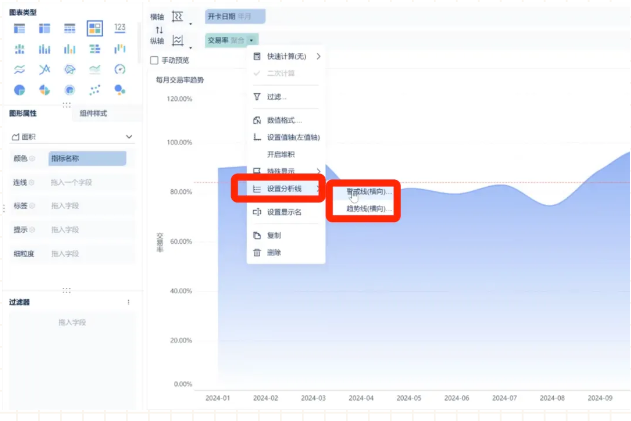Select the pie chart type icon
Viewport: 631px width, 421px height.
coord(19,90)
